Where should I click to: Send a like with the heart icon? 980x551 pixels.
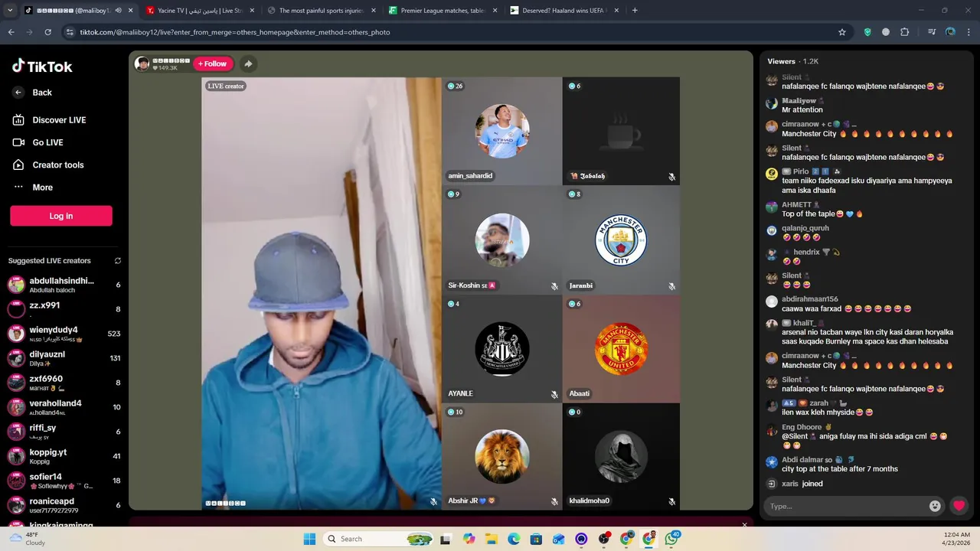pyautogui.click(x=959, y=506)
